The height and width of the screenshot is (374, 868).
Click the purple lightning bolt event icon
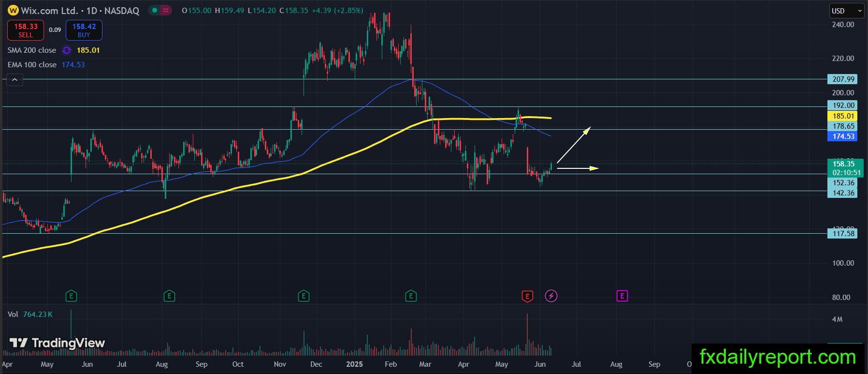(551, 296)
